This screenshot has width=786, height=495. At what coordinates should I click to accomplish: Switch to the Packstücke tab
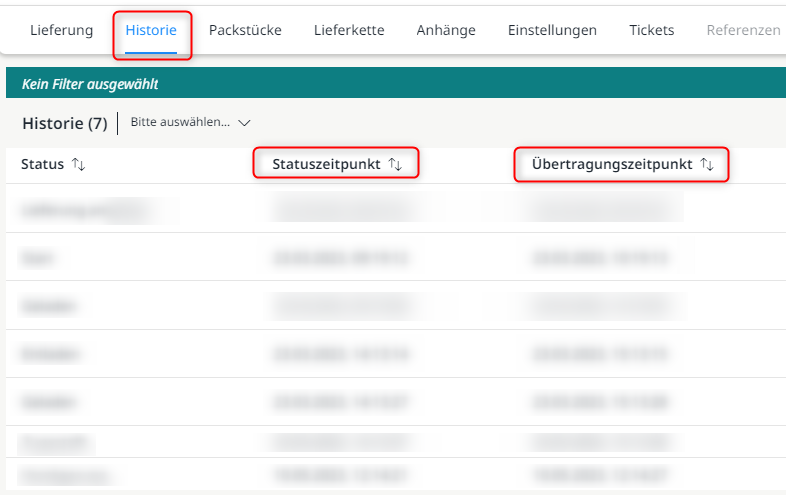pyautogui.click(x=245, y=30)
